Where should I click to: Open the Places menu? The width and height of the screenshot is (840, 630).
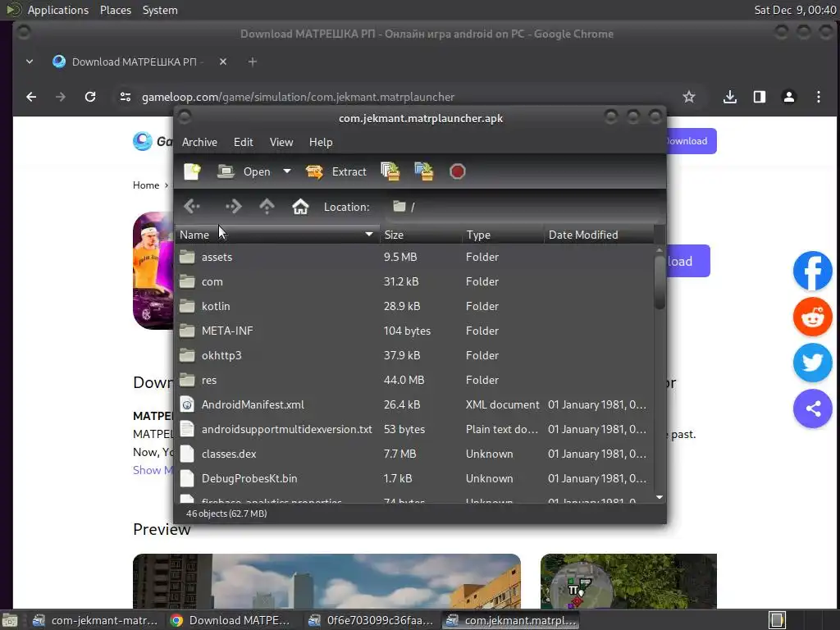(x=116, y=10)
